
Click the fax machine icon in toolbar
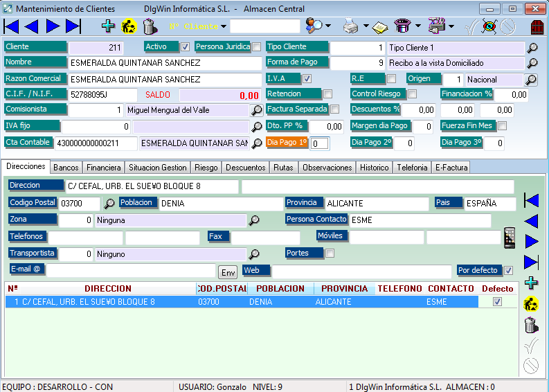click(x=437, y=26)
